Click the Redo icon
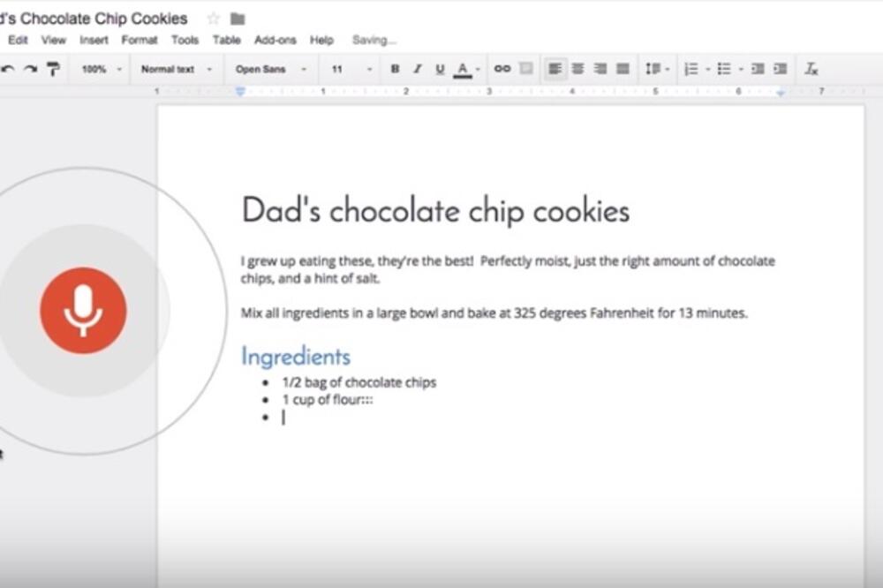The height and width of the screenshot is (588, 883). 29,68
